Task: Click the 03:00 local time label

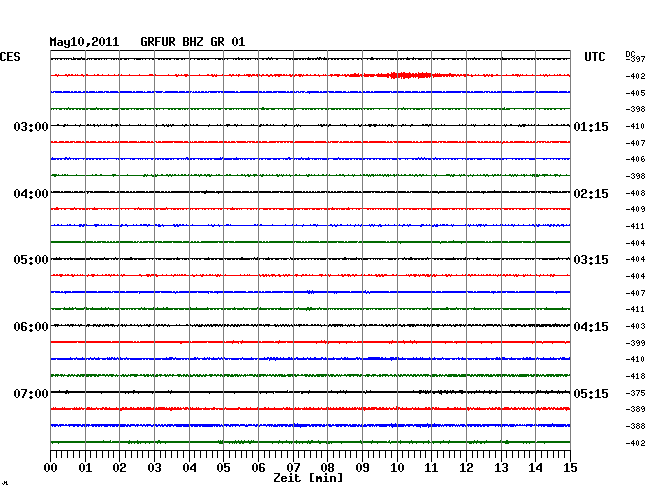Action: click(x=31, y=126)
